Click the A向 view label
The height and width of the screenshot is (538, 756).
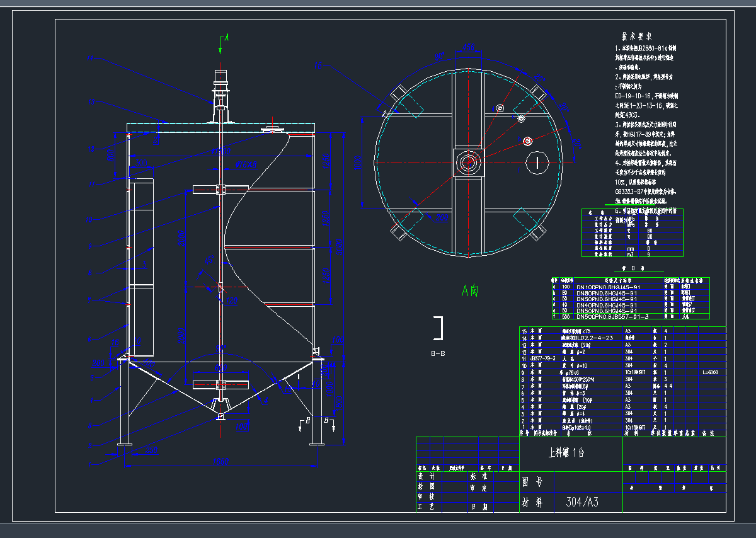[x=470, y=291]
